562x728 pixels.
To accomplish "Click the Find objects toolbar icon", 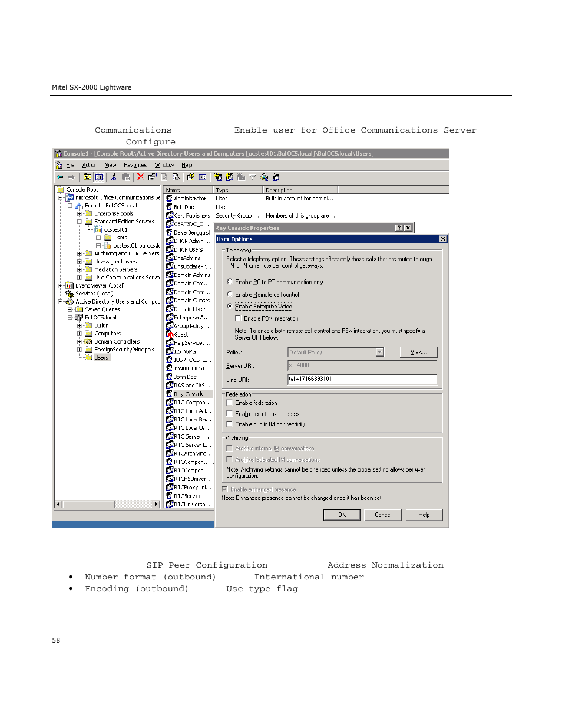I will 264,177.
